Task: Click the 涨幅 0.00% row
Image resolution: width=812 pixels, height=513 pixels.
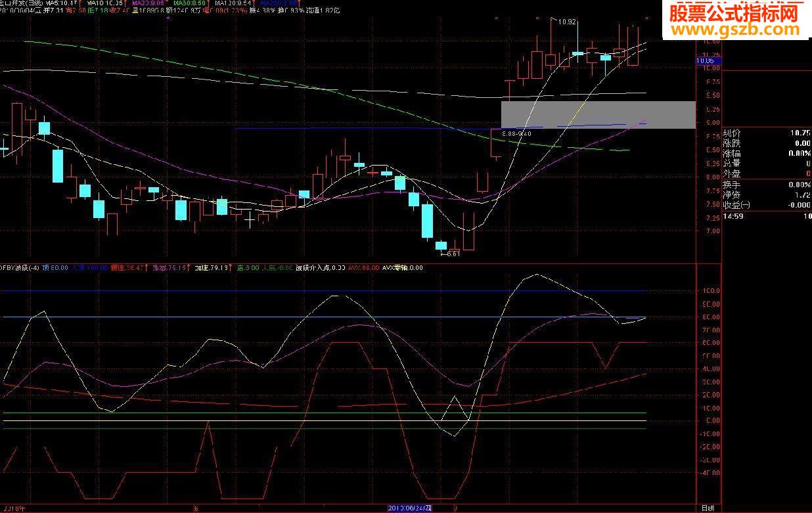Action: [767, 153]
